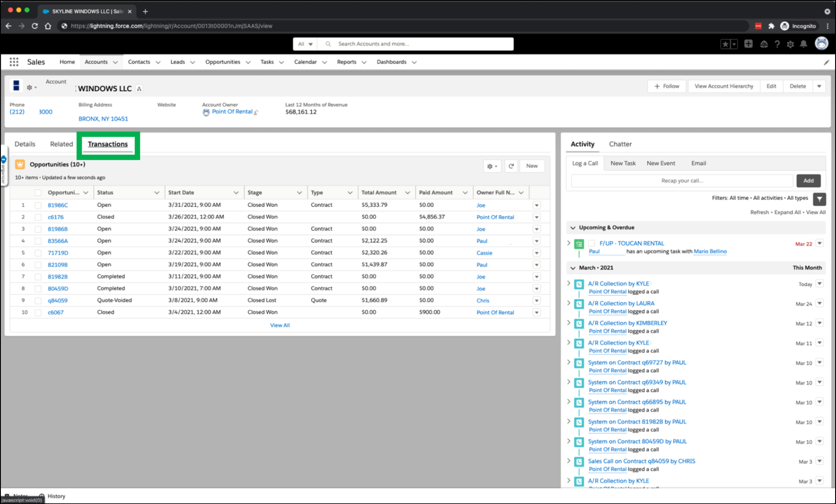Select the checkbox for row c6176
836x504 pixels.
38,217
